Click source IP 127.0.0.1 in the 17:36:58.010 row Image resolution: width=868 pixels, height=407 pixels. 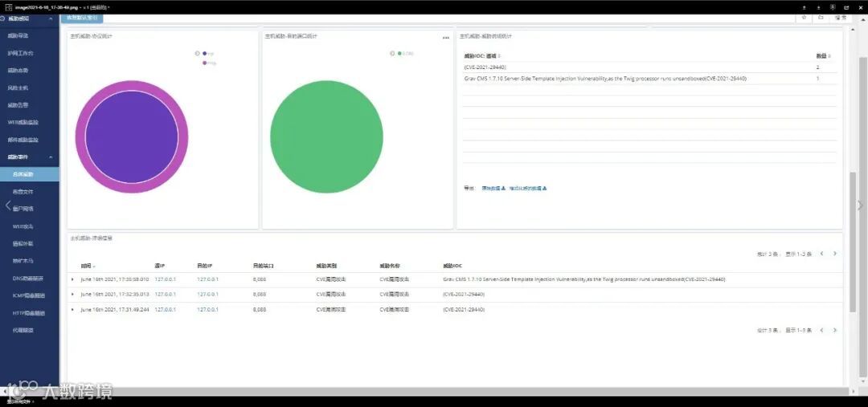tap(165, 279)
